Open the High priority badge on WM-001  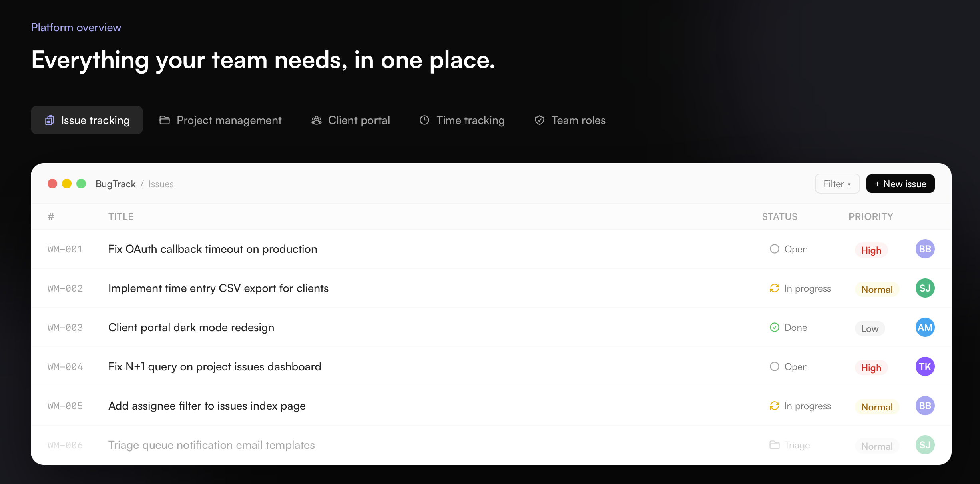(x=871, y=250)
